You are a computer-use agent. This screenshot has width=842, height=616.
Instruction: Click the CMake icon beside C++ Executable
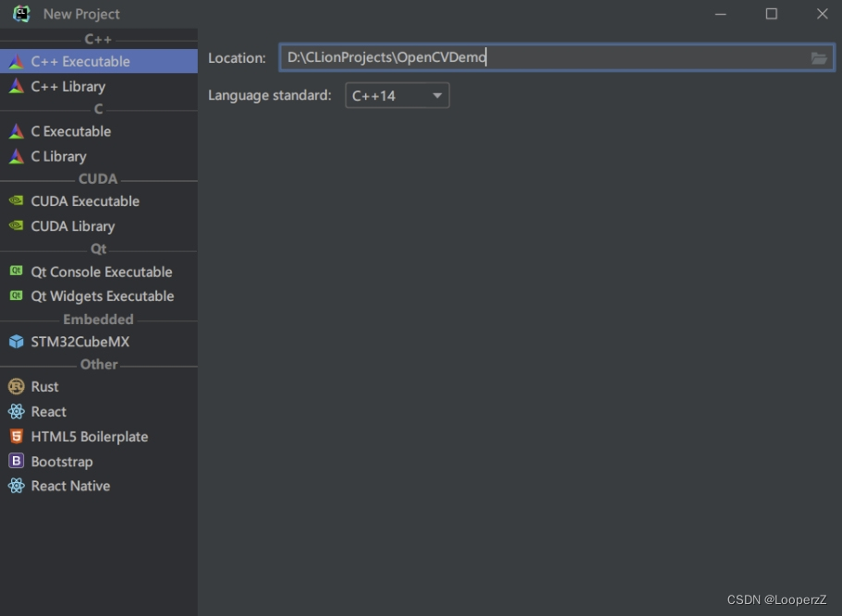(16, 61)
